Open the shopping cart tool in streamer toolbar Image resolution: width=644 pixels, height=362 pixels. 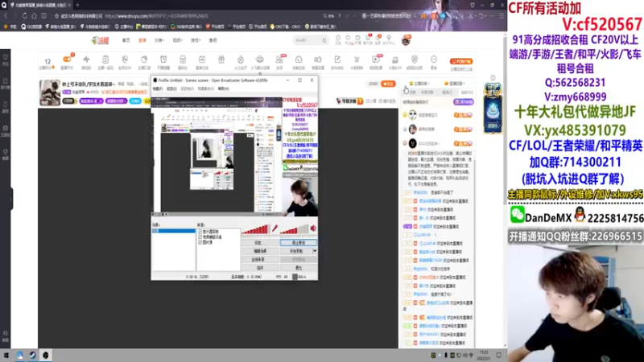tap(357, 60)
